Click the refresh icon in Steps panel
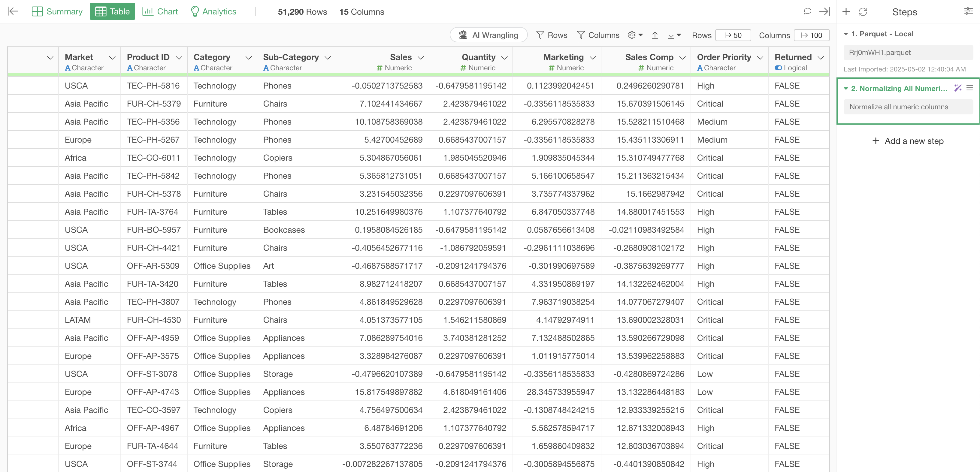The width and height of the screenshot is (980, 472). coord(862,12)
